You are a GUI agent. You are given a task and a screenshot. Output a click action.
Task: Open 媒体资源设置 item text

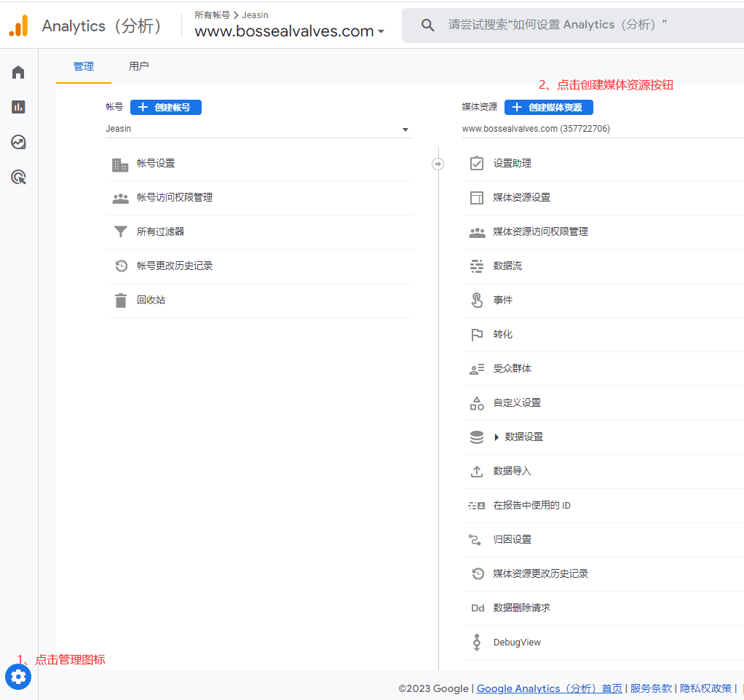coord(521,198)
